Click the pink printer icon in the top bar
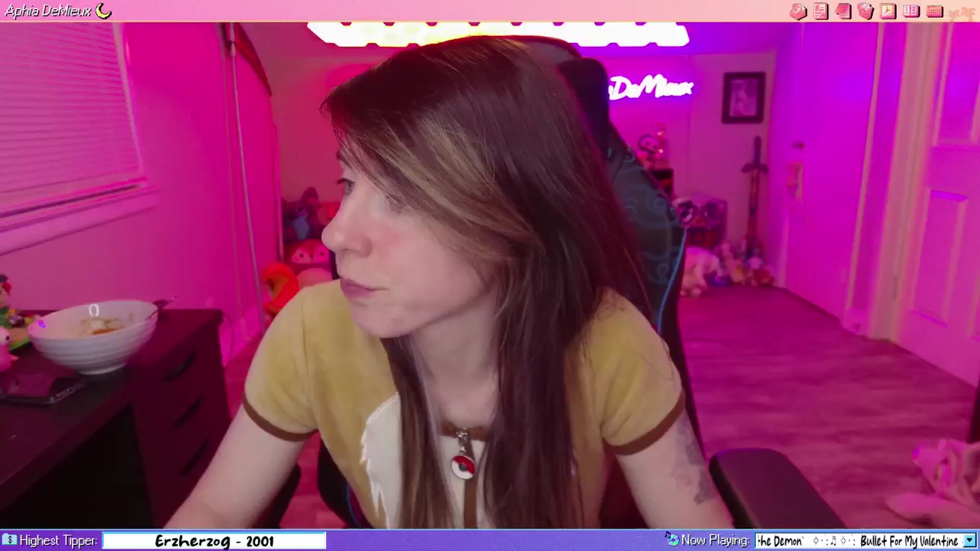The width and height of the screenshot is (980, 551). [798, 11]
